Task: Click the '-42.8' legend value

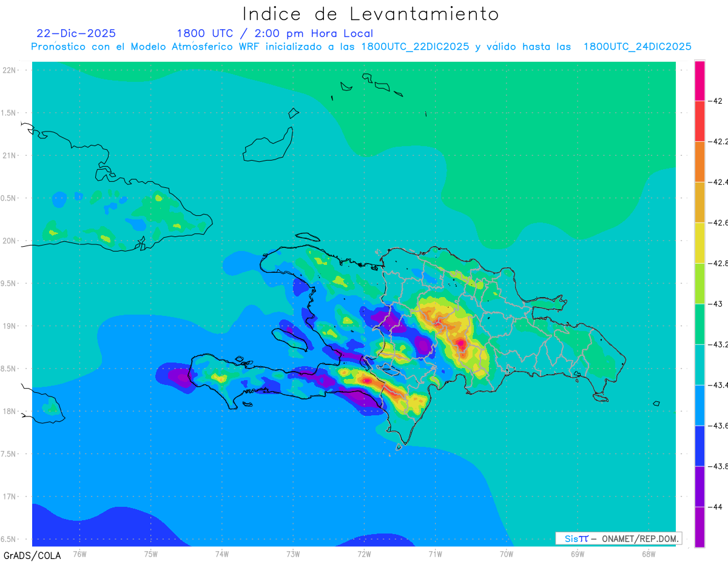Action: click(x=718, y=263)
